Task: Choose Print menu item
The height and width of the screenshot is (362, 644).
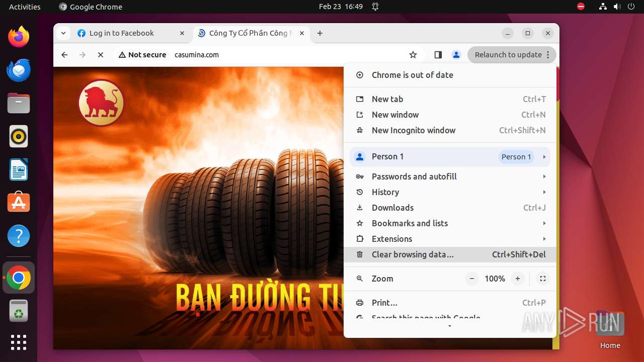Action: pos(450,303)
